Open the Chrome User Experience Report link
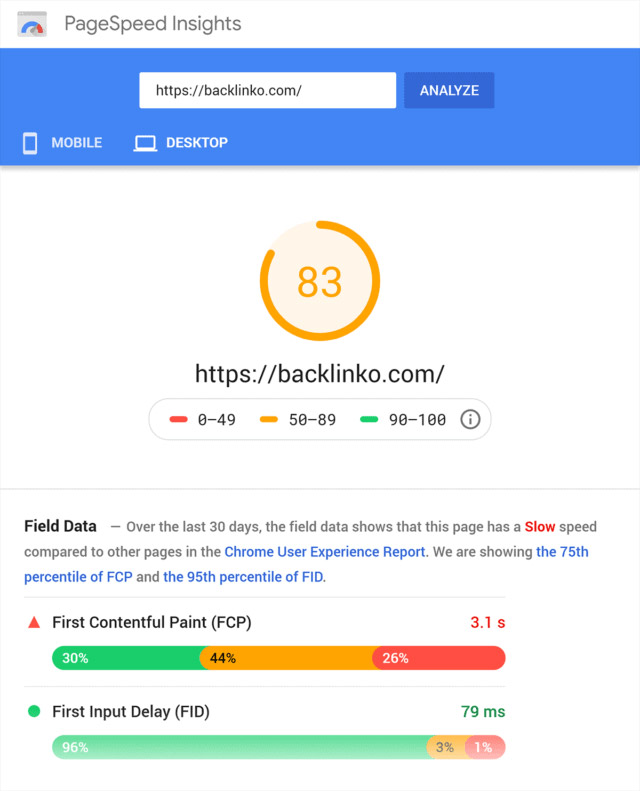Image resolution: width=640 pixels, height=791 pixels. tap(325, 551)
